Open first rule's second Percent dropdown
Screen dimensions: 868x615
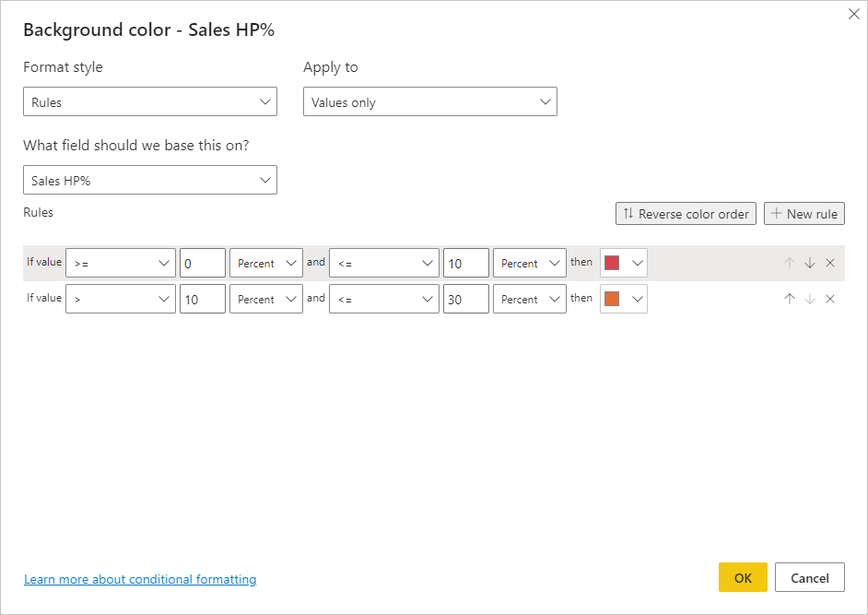[x=530, y=263]
